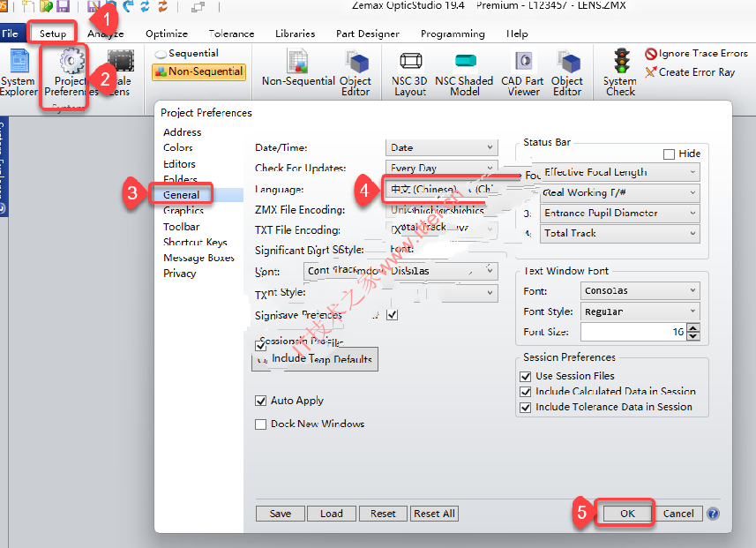Open the Date/Time dropdown
Viewport: 756px width, 548px height.
[441, 147]
